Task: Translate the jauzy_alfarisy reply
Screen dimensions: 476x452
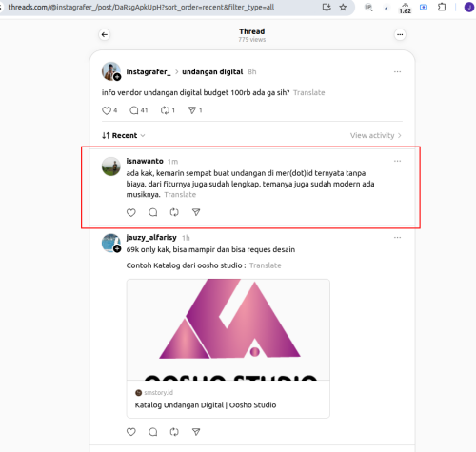Action: tap(266, 265)
